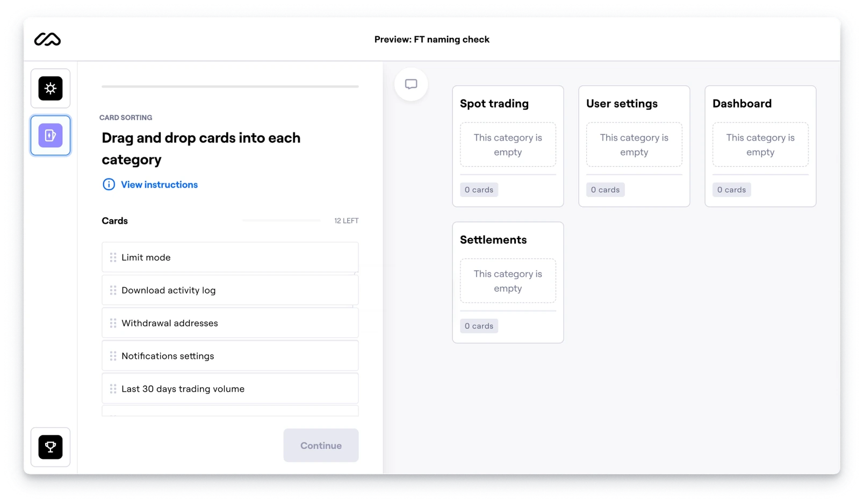Click the User settings category title
Screen dimensions: 864x504
622,103
